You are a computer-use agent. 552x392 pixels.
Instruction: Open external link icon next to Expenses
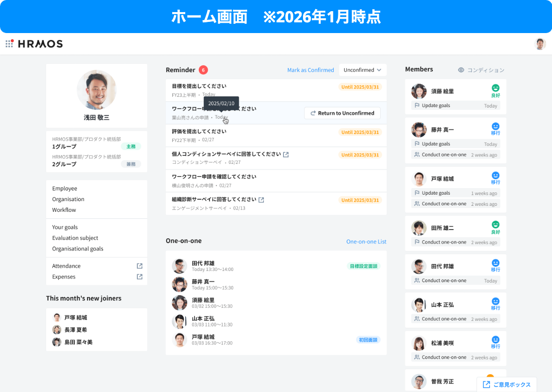(x=139, y=277)
